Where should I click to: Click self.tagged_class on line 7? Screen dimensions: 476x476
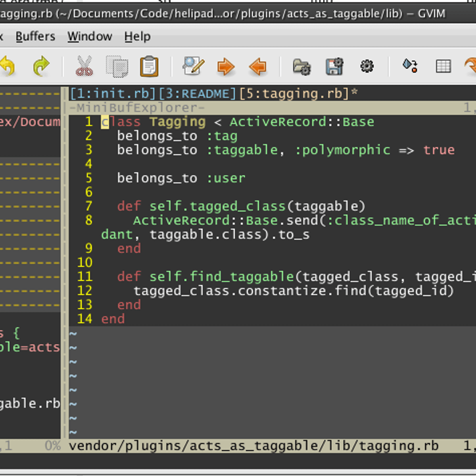(x=217, y=206)
